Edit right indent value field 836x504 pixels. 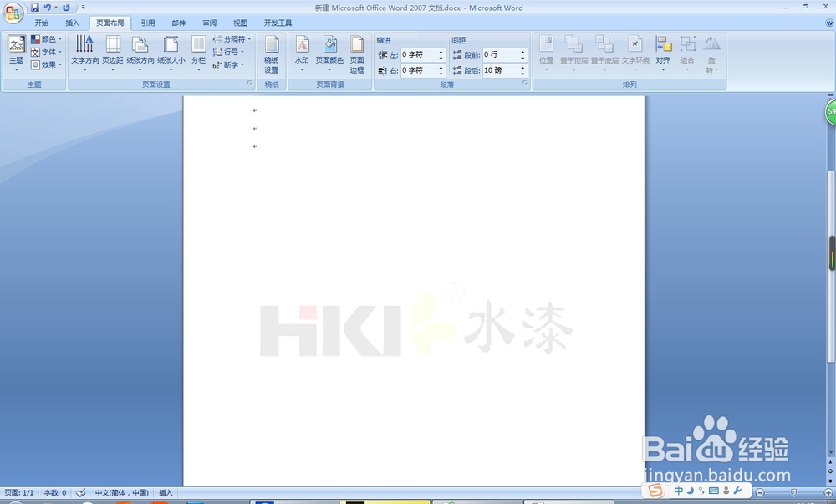[x=419, y=70]
